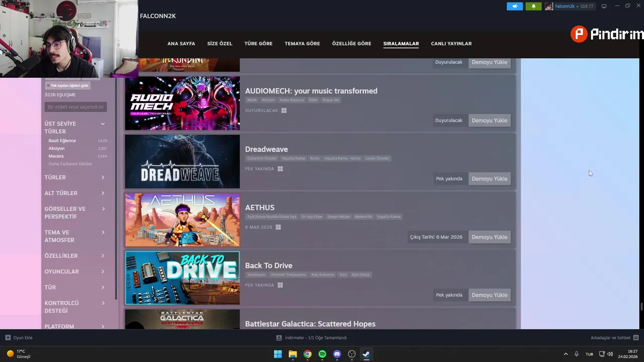Open the ÖZELLİĞE GÖRE store tab
The width and height of the screenshot is (644, 362).
point(352,44)
